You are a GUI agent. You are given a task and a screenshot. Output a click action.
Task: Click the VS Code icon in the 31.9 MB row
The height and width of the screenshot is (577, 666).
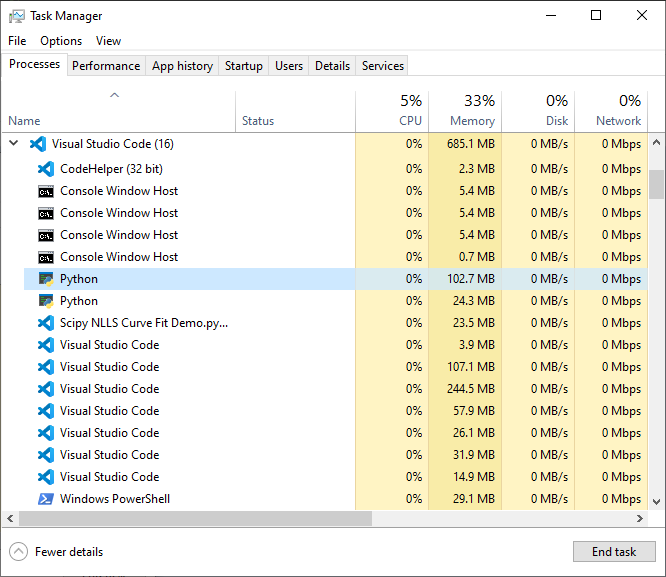46,455
